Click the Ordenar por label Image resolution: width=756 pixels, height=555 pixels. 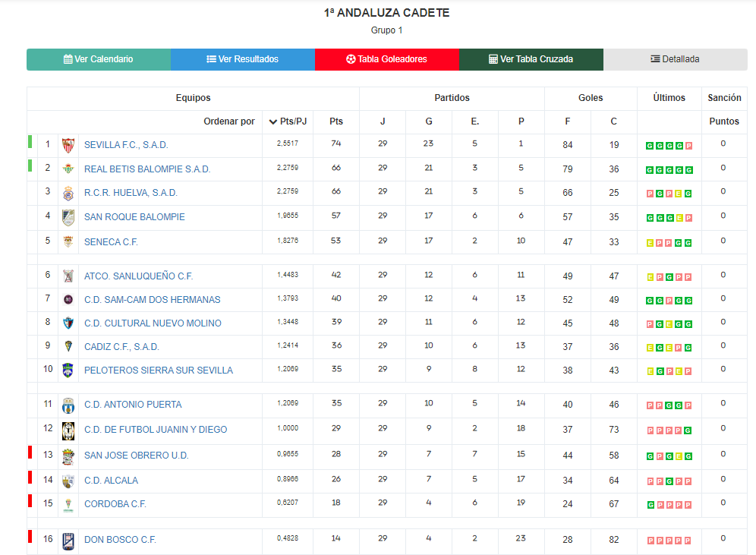point(229,121)
